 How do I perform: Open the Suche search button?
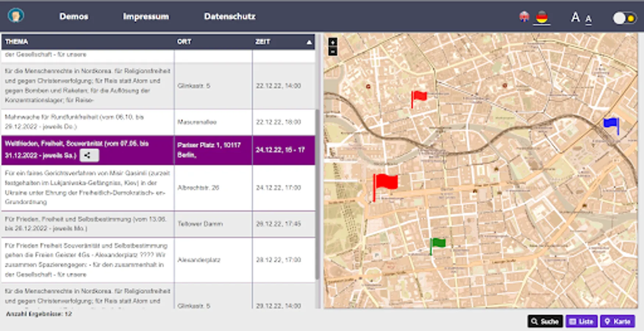click(x=545, y=321)
